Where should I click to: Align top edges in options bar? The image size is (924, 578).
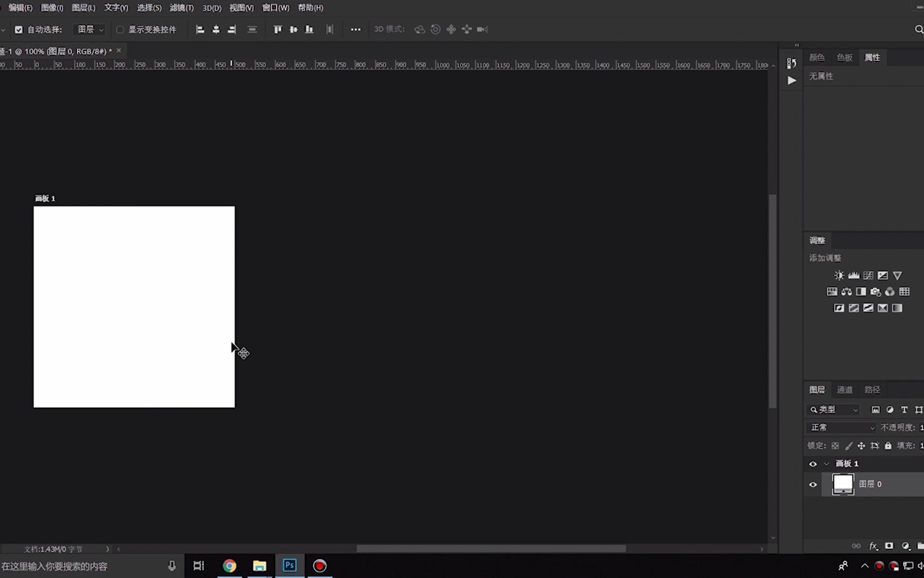pos(278,29)
